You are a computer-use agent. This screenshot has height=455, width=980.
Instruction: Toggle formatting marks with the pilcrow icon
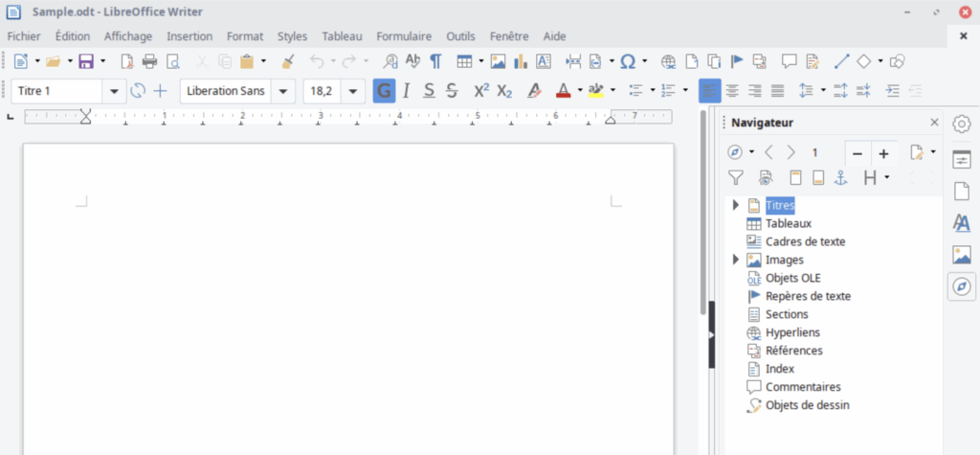(x=435, y=61)
